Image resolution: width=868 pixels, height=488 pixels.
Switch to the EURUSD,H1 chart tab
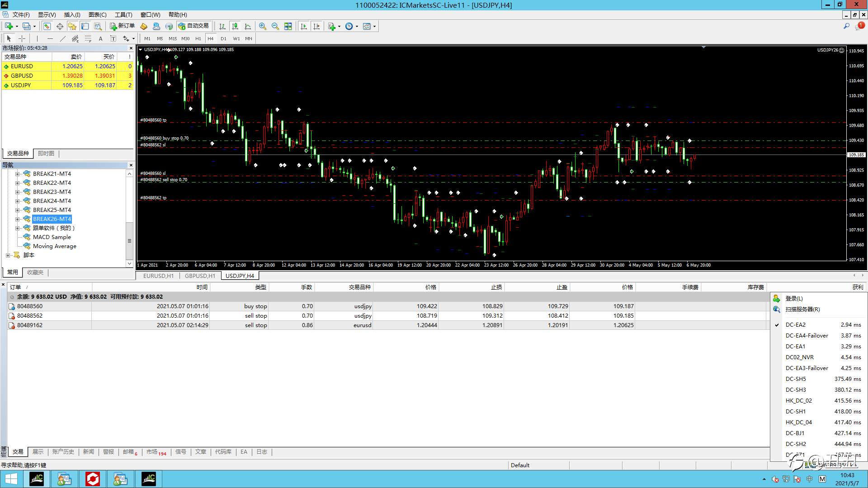(158, 276)
